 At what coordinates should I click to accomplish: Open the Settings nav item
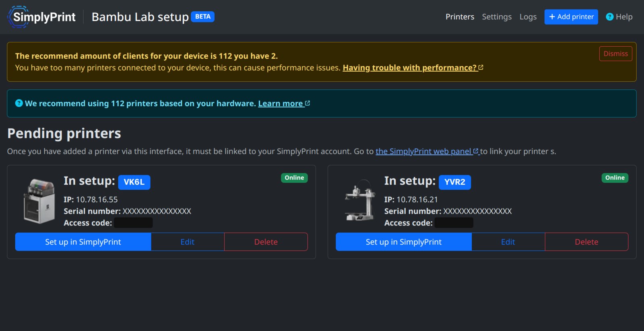click(x=497, y=17)
